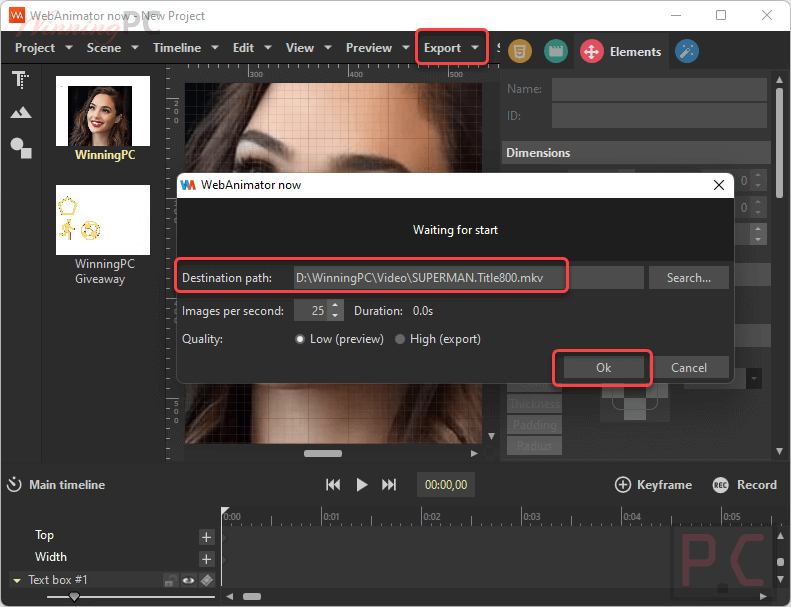Expand the View menu arrow
The image size is (791, 607).
(x=328, y=47)
